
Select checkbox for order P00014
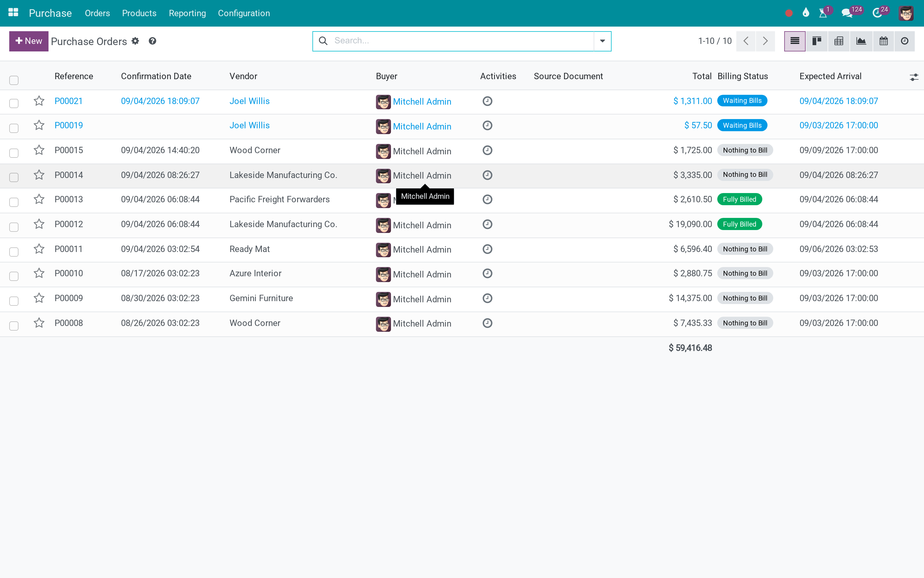tap(14, 177)
